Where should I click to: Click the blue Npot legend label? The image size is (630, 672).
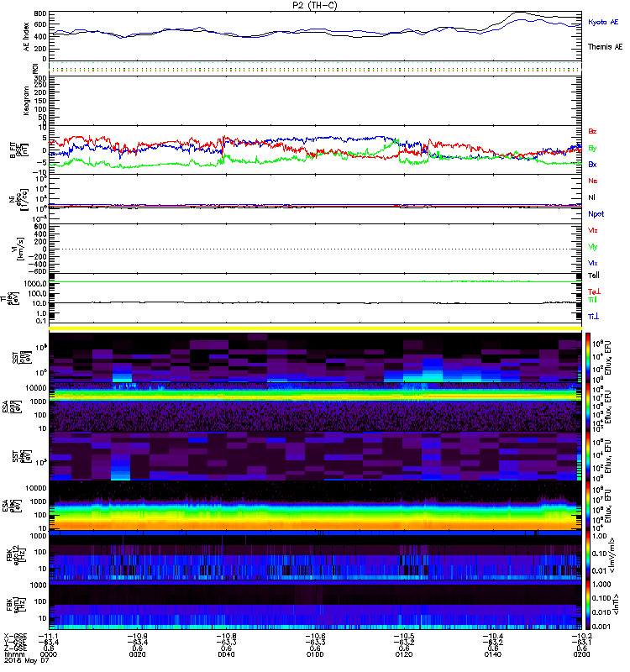(x=596, y=214)
